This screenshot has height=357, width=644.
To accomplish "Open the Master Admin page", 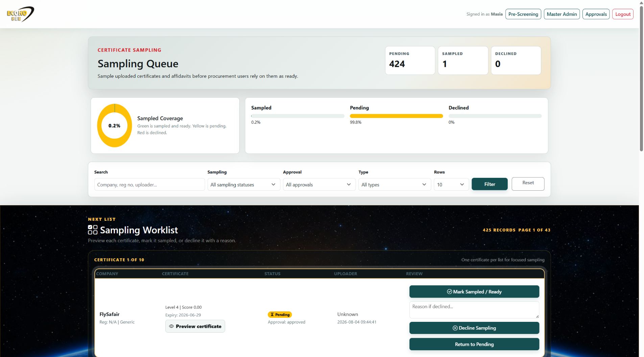I will point(562,14).
